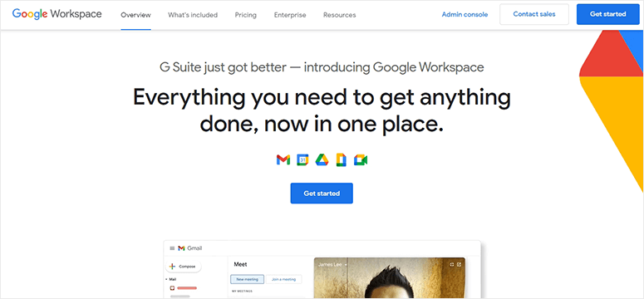Open the James Lee dropdown arrow
Image resolution: width=644 pixels, height=299 pixels.
pos(347,265)
